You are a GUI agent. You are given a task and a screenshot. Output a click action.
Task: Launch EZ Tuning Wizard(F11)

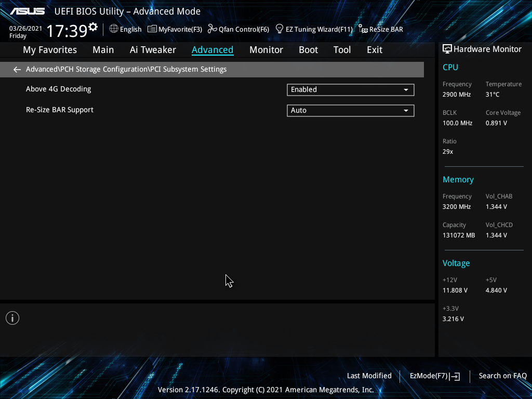point(314,29)
